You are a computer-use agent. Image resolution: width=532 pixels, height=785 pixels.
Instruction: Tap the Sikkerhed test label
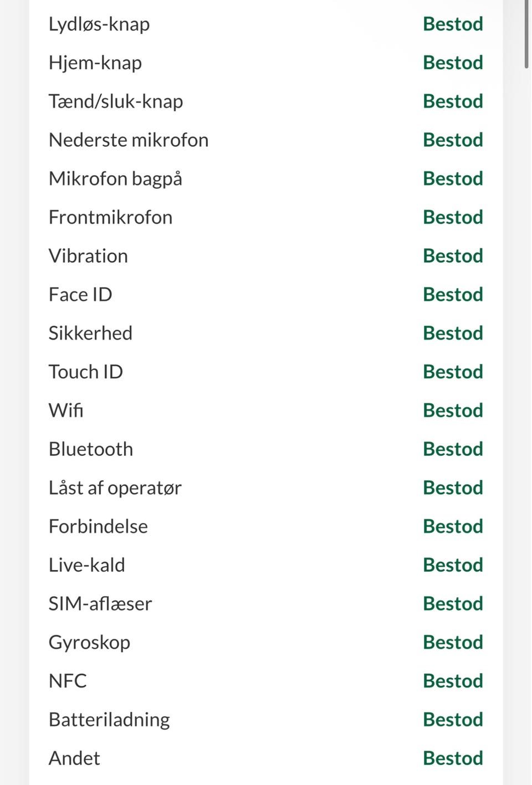(x=91, y=334)
